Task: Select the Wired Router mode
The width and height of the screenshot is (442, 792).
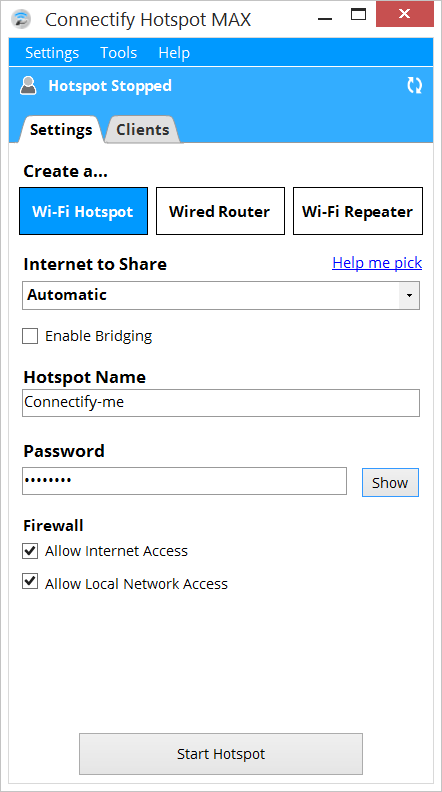Action: coord(220,211)
